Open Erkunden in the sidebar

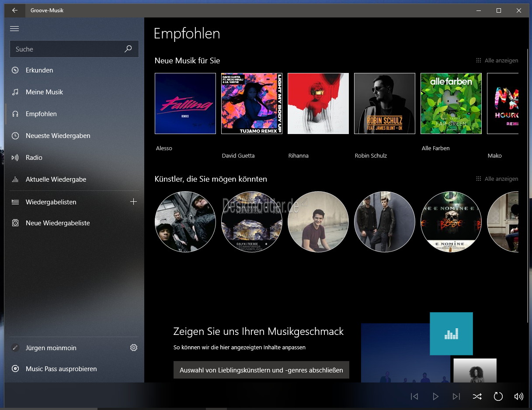74,70
